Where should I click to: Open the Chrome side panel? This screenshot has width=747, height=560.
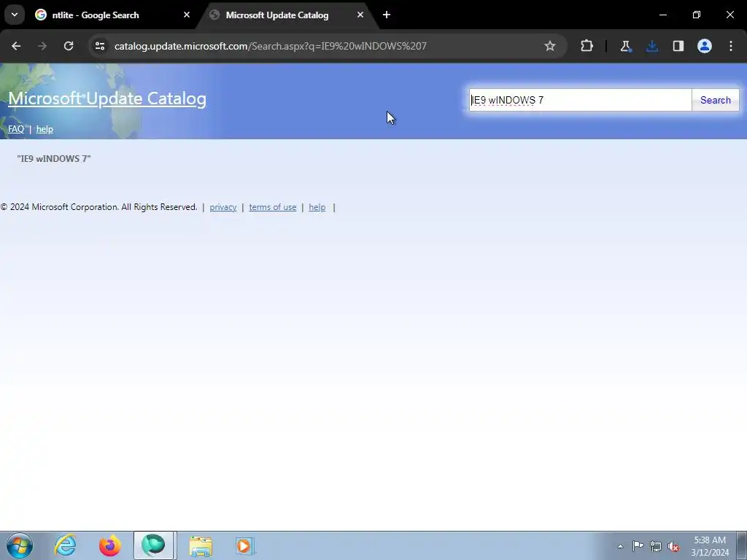(x=678, y=46)
